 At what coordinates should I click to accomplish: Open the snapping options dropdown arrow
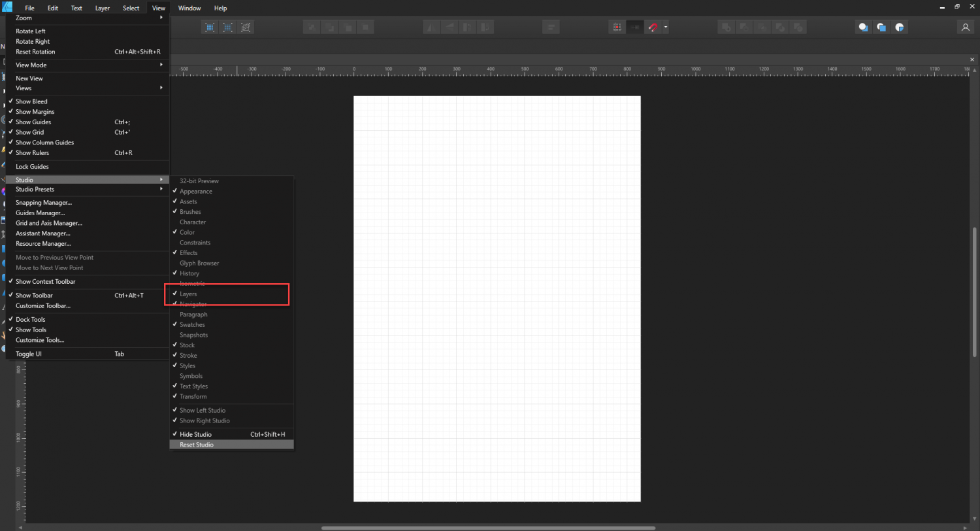(665, 27)
